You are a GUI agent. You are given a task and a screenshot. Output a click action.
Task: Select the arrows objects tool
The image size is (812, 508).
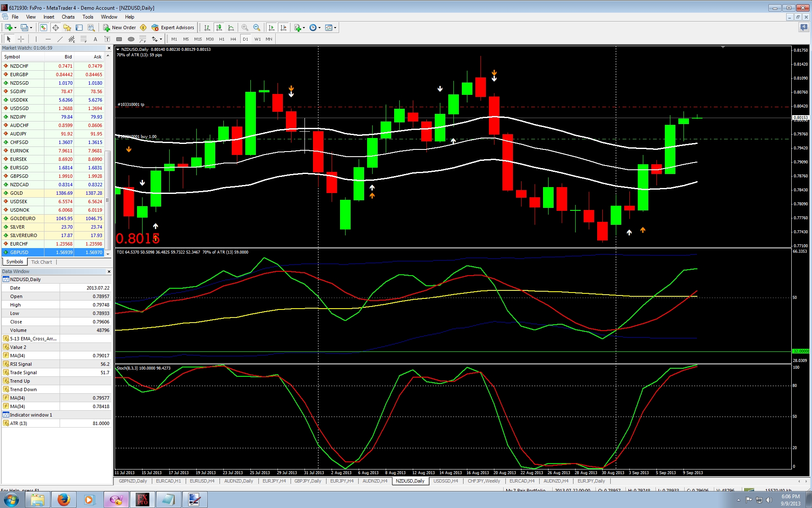(x=155, y=39)
